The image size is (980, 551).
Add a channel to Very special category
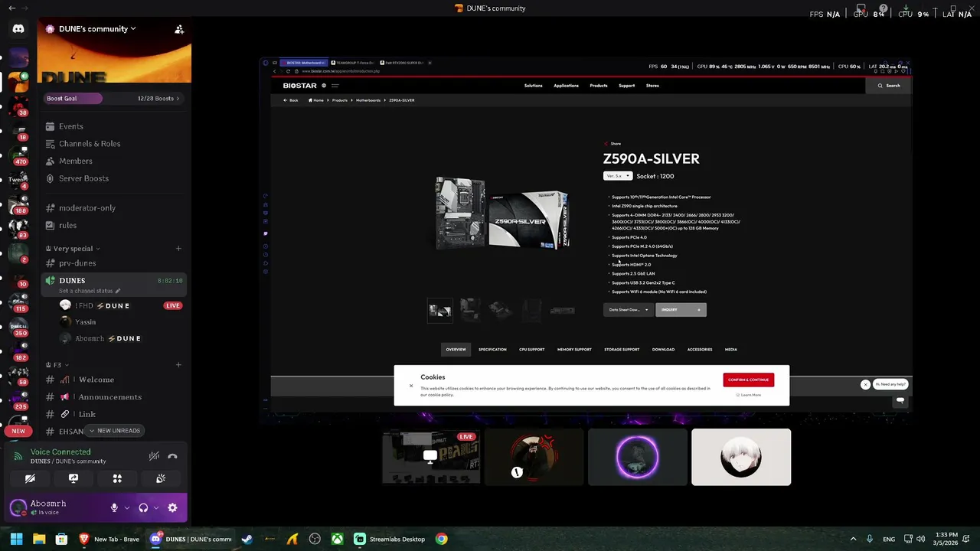(178, 249)
